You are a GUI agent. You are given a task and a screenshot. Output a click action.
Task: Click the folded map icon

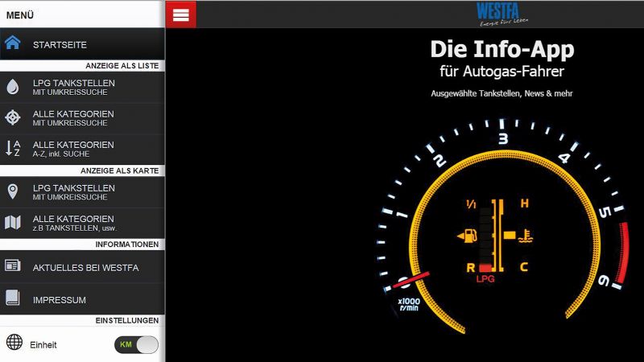tap(13, 223)
